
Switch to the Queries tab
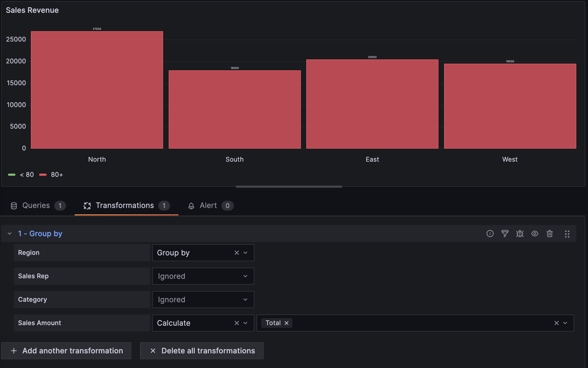[36, 205]
